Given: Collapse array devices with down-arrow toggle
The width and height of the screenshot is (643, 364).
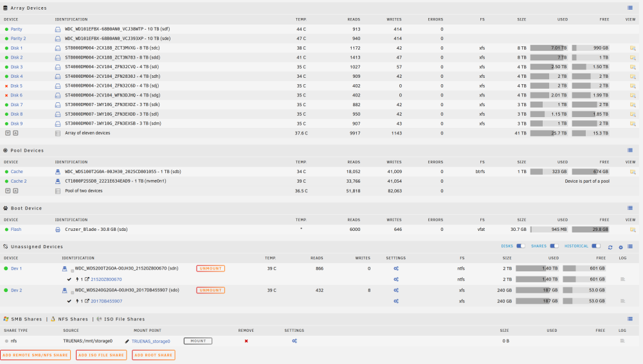Looking at the screenshot, I should [x=8, y=133].
